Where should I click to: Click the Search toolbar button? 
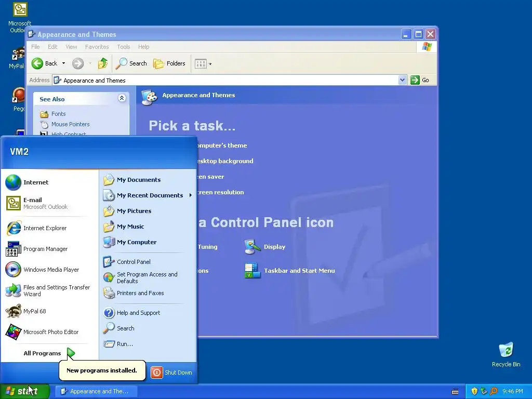click(131, 63)
